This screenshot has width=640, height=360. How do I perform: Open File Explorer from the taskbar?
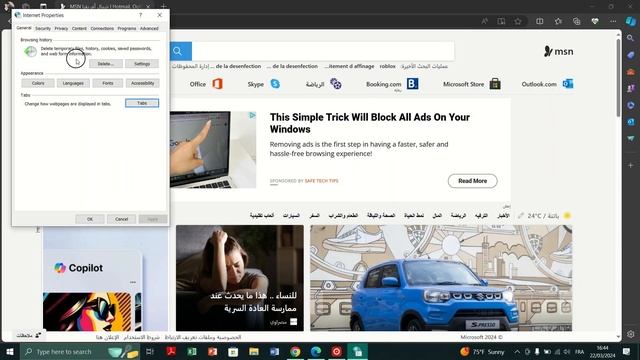[254, 351]
